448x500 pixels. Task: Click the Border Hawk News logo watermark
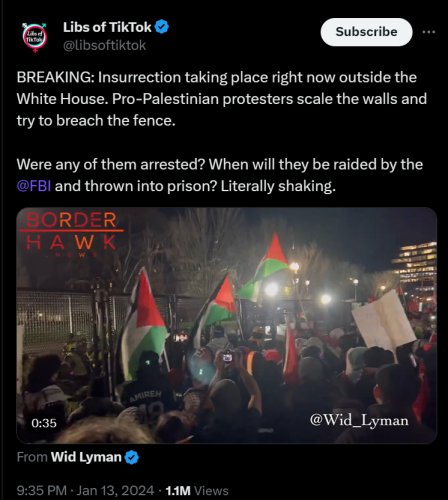[x=71, y=234]
